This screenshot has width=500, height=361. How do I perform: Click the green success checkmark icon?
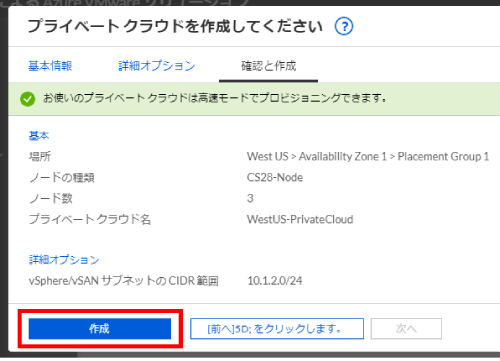27,99
